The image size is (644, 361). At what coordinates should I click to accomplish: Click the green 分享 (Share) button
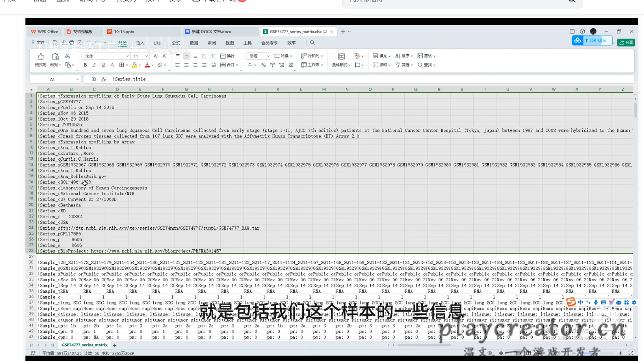626,42
